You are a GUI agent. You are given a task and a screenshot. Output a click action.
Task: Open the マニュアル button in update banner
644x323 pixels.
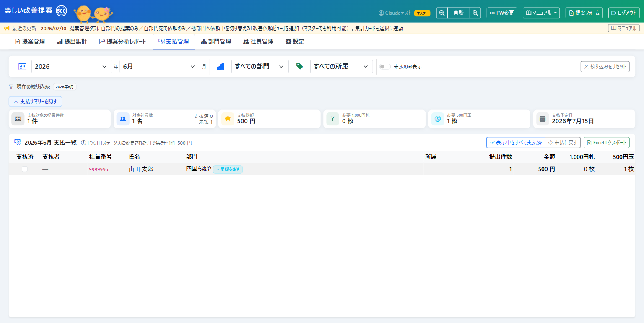[624, 29]
